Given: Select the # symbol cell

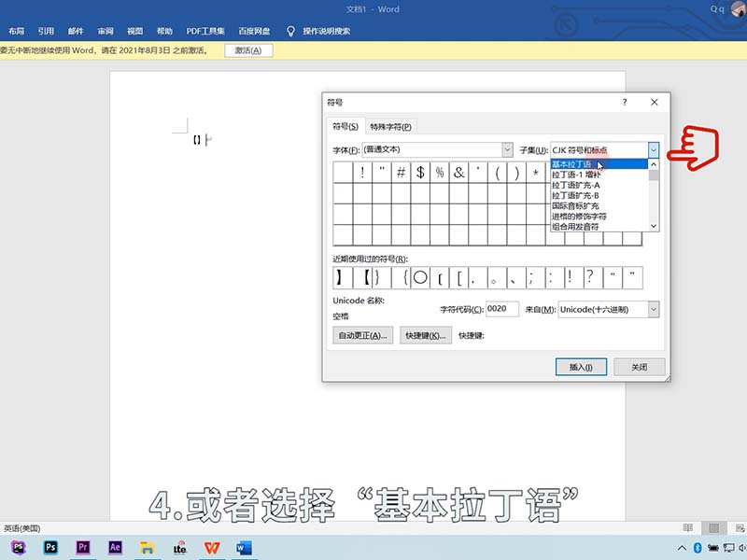Looking at the screenshot, I should [402, 173].
